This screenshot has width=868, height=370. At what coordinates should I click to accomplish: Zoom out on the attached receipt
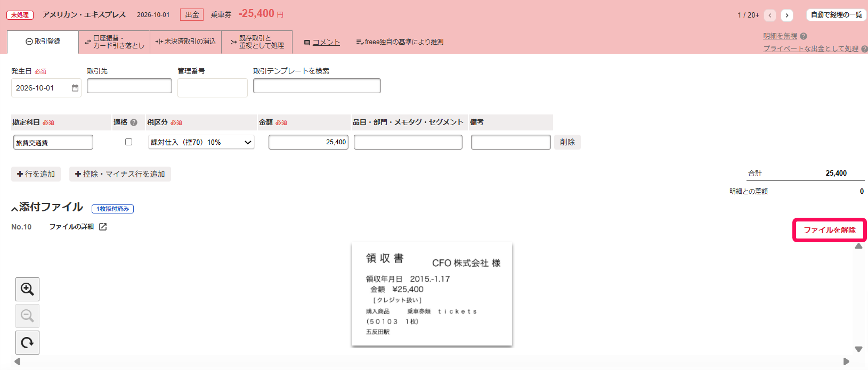[27, 316]
